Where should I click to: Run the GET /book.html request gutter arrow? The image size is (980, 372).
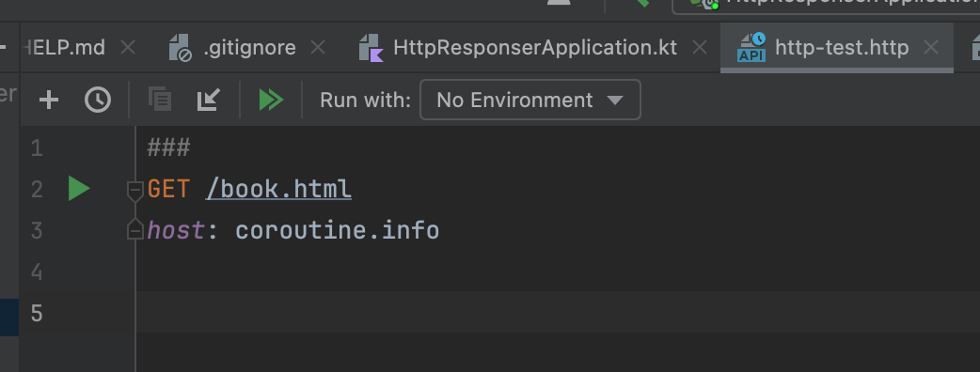pyautogui.click(x=79, y=189)
